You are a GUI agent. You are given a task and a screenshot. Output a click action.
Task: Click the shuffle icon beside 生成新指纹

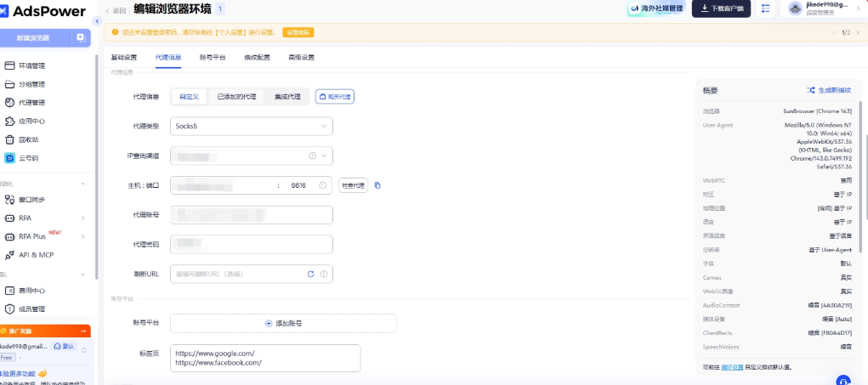pos(810,90)
